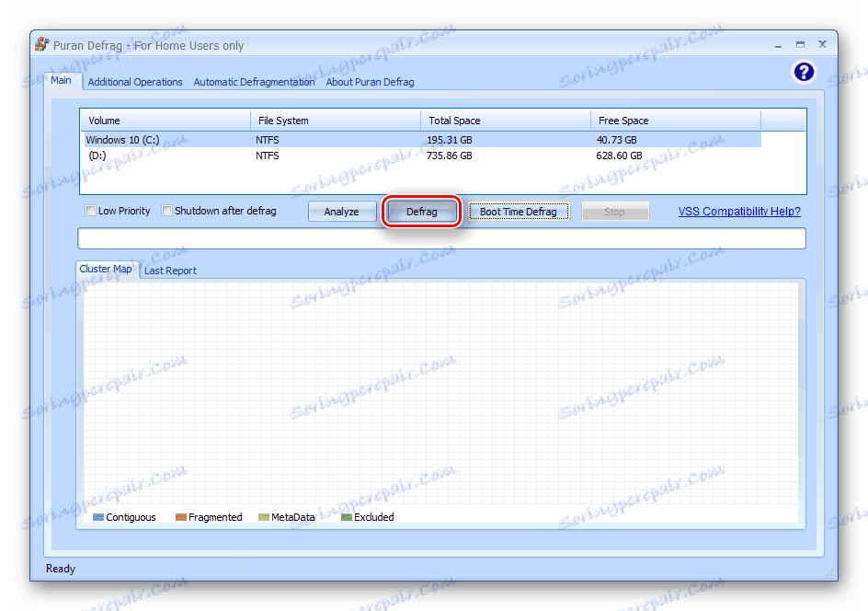Screen dimensions: 868x611
Task: Click the 628.60 GB free space cell
Action: click(x=620, y=156)
